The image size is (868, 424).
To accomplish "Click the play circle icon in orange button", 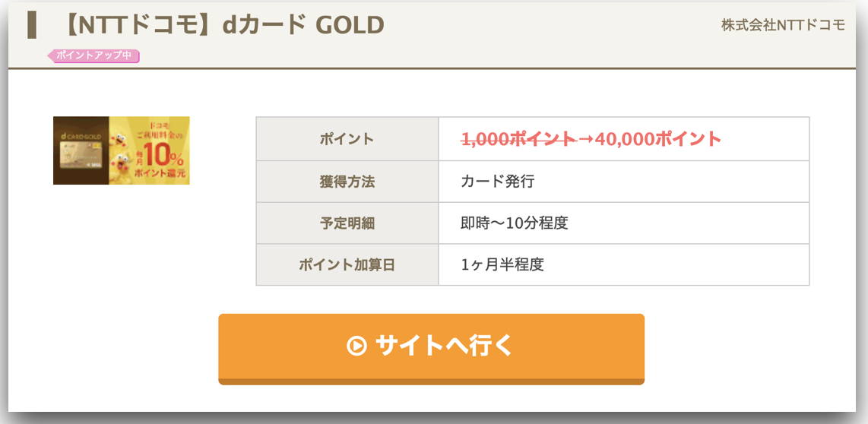I will click(x=356, y=346).
